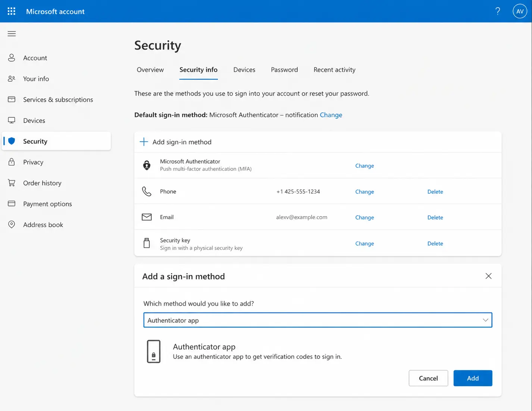The width and height of the screenshot is (532, 411).
Task: View the Recent activity tab
Action: tap(335, 70)
